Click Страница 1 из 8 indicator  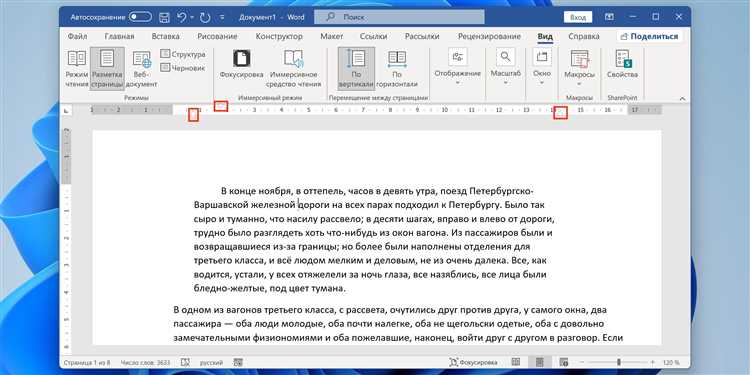tap(88, 362)
